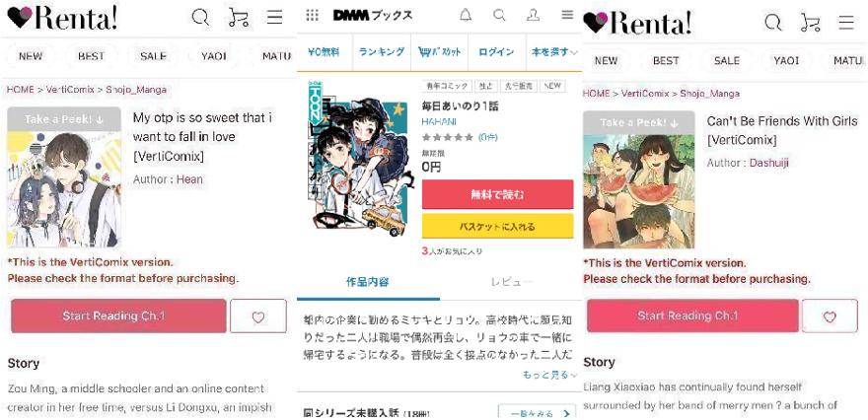Image resolution: width=868 pixels, height=420 pixels.
Task: Open the DMM apps grid icon
Action: tap(313, 15)
